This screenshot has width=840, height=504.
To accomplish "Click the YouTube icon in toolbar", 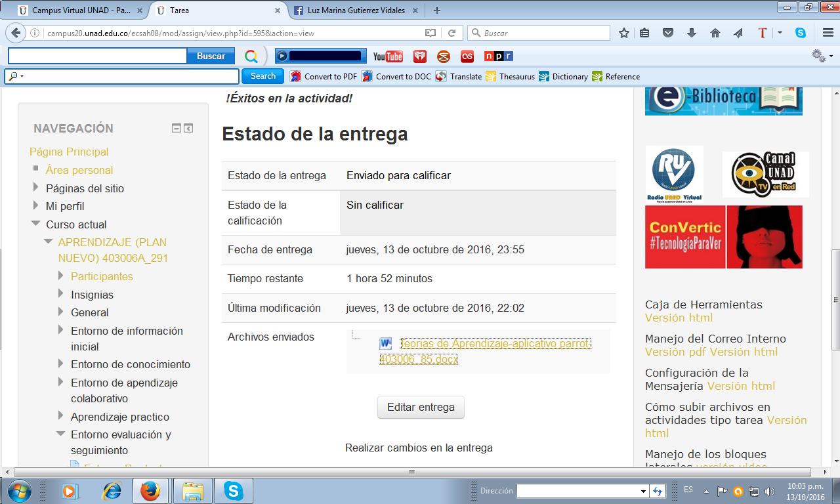I will click(x=388, y=56).
